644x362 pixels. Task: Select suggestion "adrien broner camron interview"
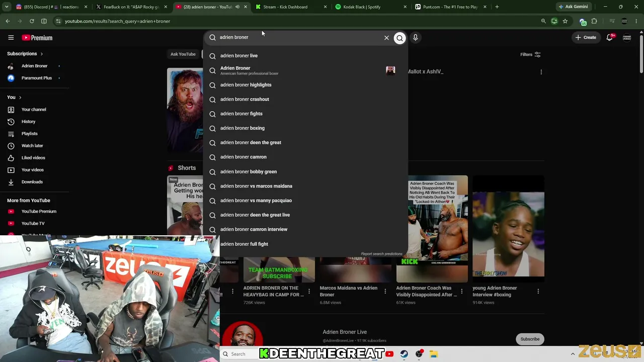point(305,229)
